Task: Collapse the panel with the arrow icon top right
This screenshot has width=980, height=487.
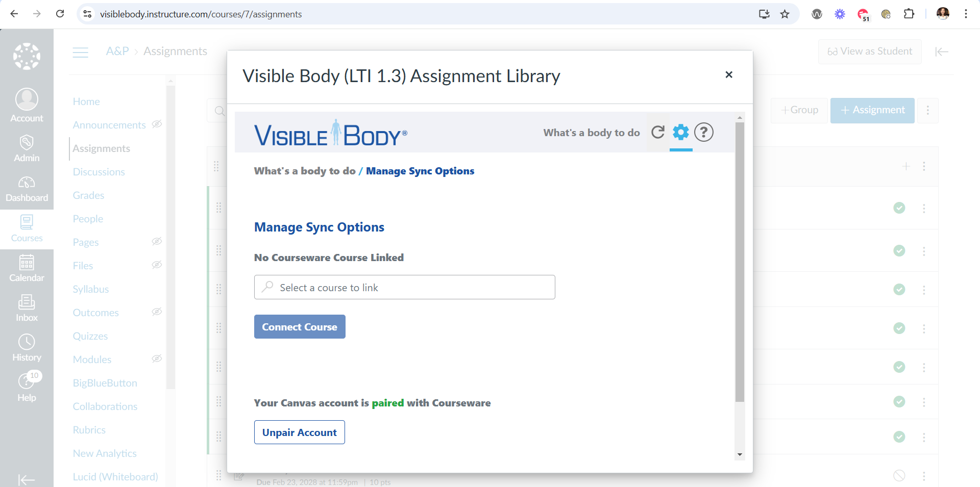Action: click(942, 52)
